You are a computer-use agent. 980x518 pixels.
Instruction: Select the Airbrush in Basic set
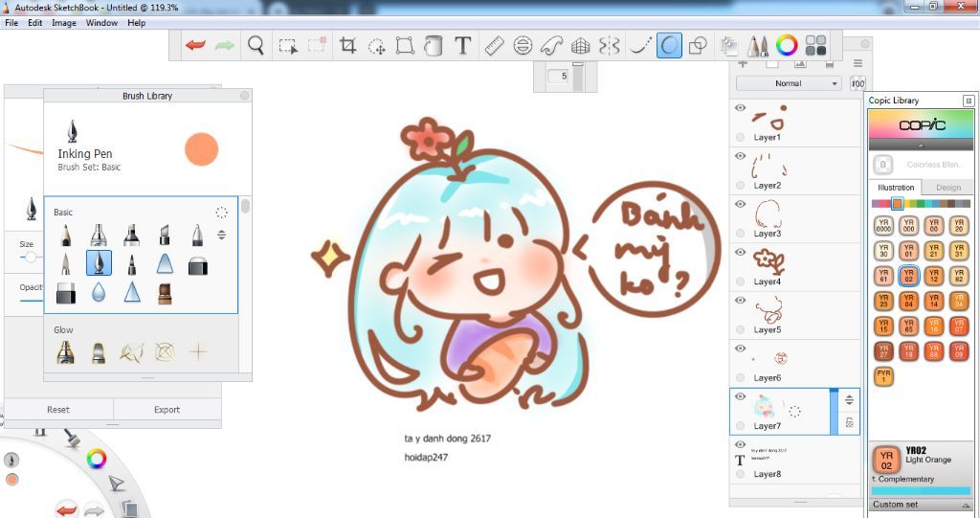point(99,235)
